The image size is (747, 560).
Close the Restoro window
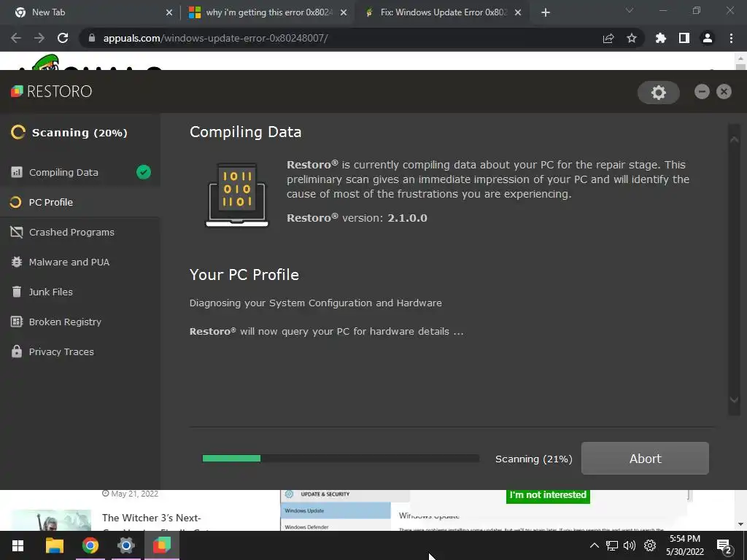(x=724, y=91)
